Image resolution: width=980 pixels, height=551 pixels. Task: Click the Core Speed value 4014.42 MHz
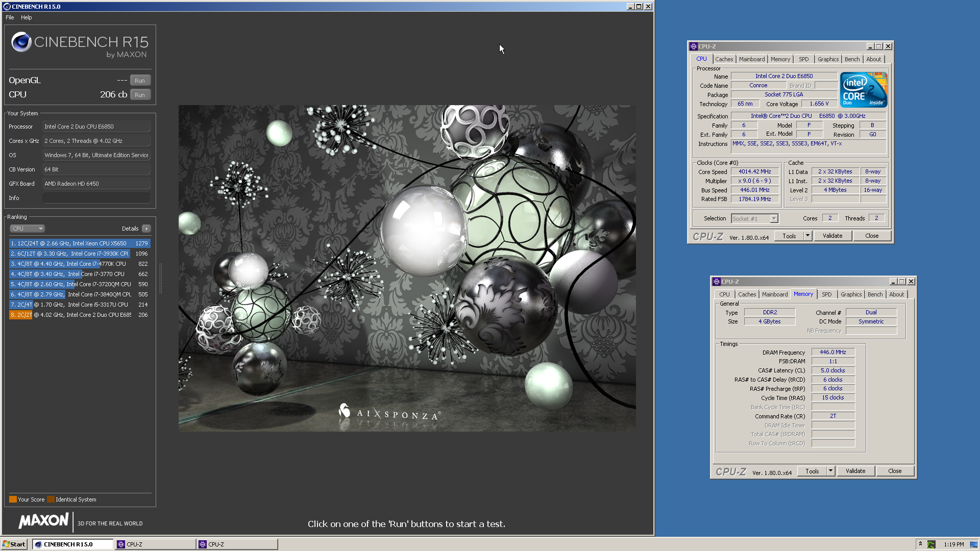(755, 172)
